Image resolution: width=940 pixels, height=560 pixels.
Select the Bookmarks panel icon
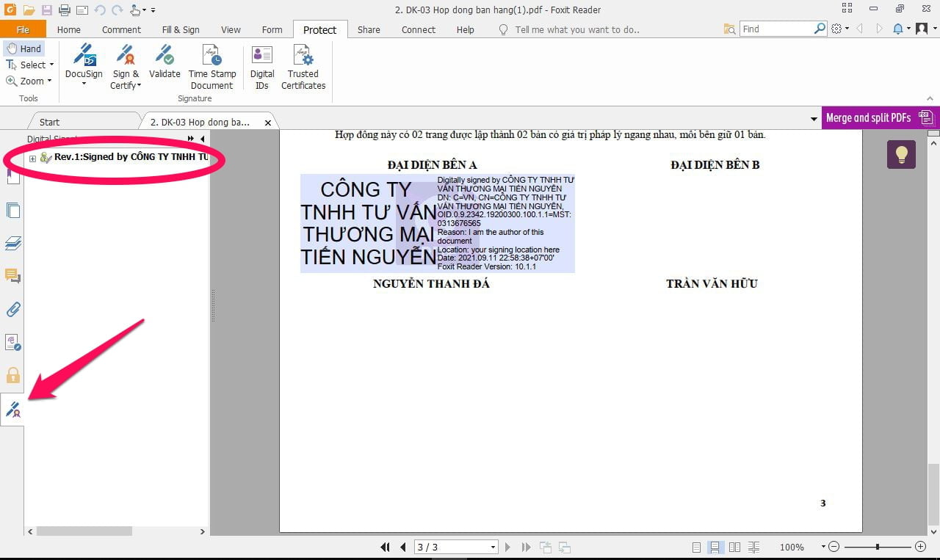12,176
